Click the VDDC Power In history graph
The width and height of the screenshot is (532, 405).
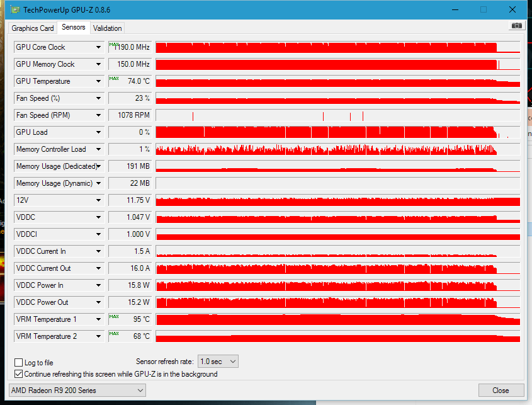click(x=338, y=285)
